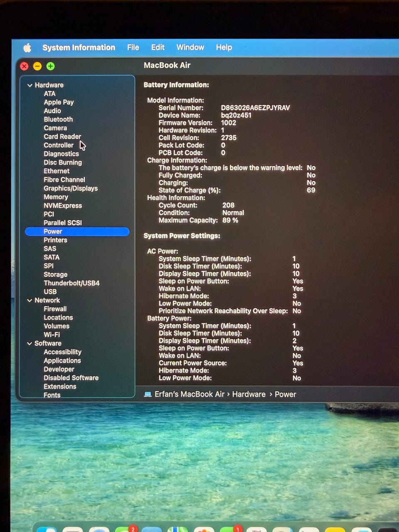Image resolution: width=399 pixels, height=532 pixels.
Task: Select Developer under Software
Action: tap(59, 369)
